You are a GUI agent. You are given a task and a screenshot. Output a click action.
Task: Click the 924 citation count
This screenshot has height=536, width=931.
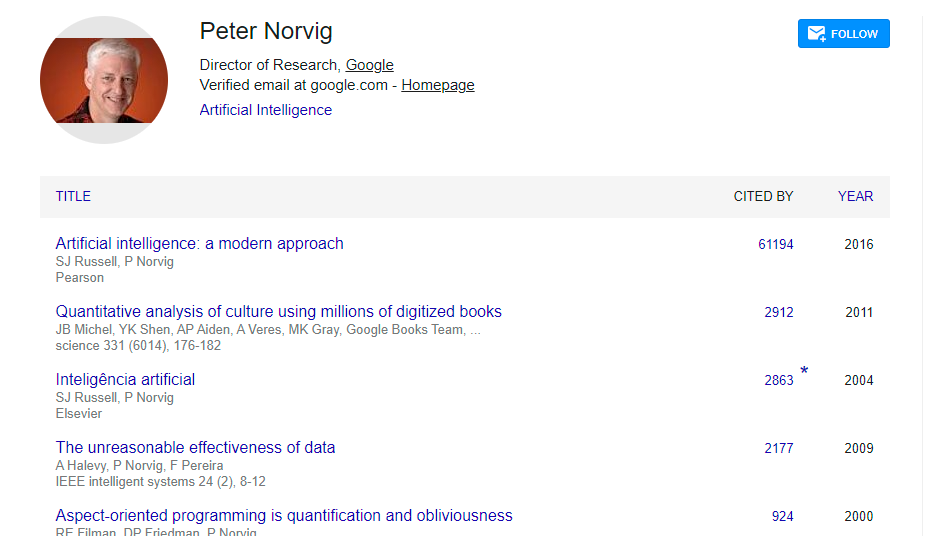coord(783,516)
